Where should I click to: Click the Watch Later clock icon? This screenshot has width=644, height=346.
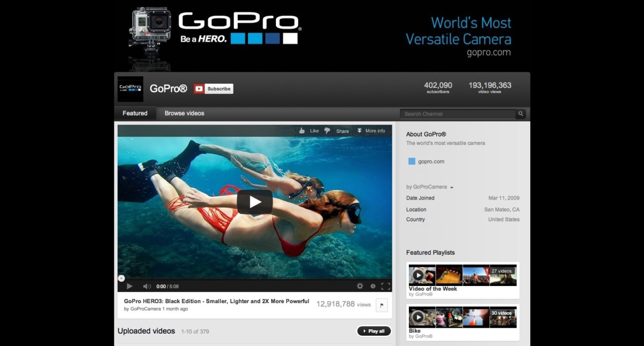tap(373, 286)
